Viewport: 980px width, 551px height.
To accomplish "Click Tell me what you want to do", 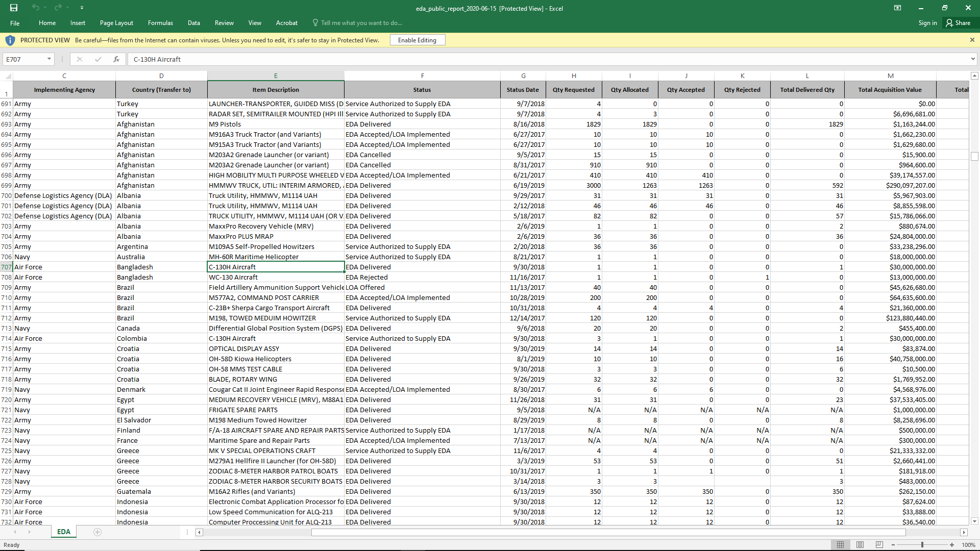I will 361,23.
